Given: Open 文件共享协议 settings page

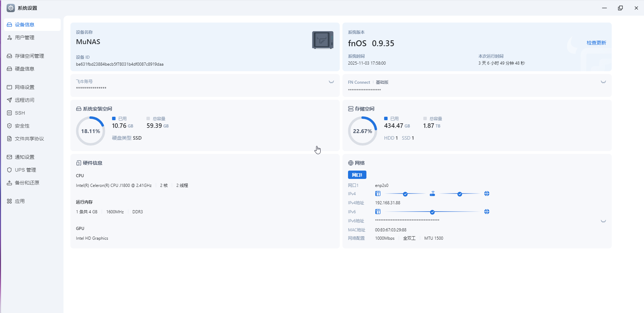Looking at the screenshot, I should (29, 139).
